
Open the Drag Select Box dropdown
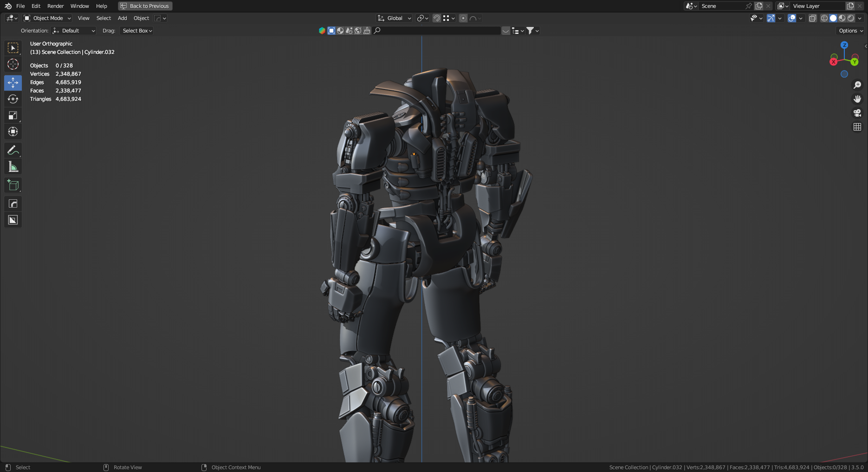coord(137,31)
